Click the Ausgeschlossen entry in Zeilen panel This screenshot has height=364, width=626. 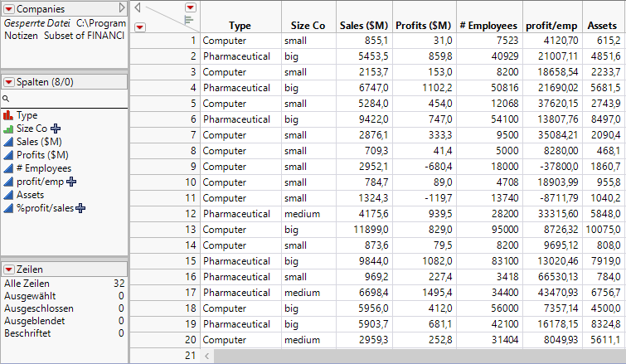click(65, 308)
